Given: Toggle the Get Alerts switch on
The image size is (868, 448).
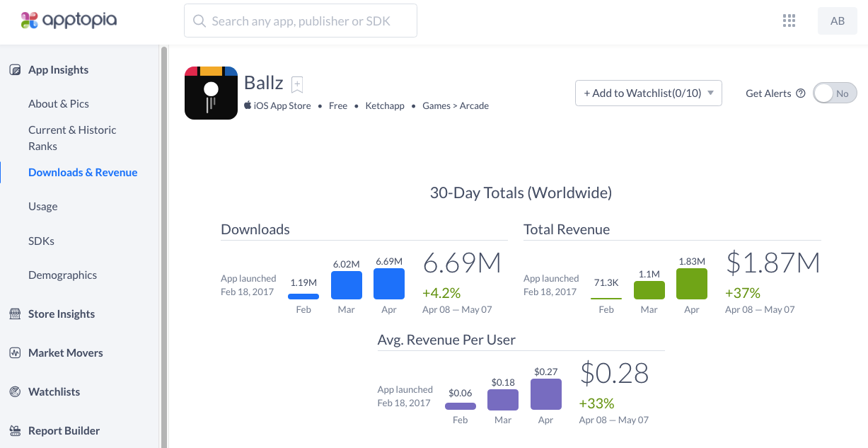Looking at the screenshot, I should click(834, 93).
